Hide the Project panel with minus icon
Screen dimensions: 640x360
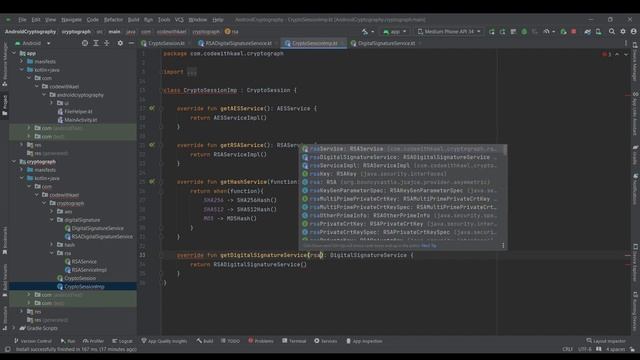(131, 43)
